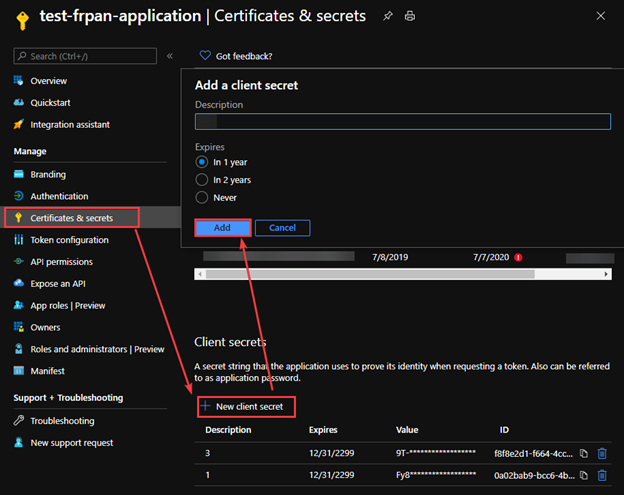Click the plus icon for new secret
The image size is (624, 495).
tap(205, 406)
